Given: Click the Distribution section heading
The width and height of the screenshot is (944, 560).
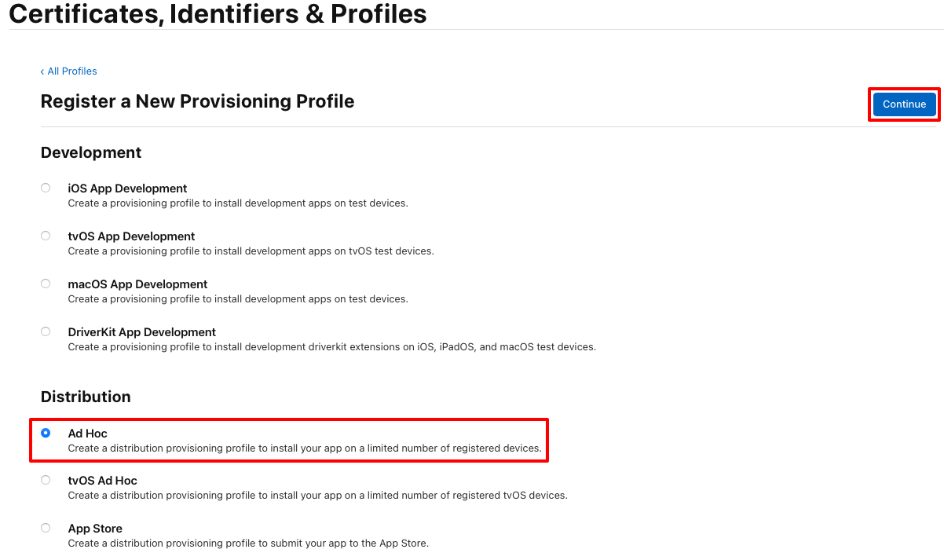Looking at the screenshot, I should pos(86,397).
